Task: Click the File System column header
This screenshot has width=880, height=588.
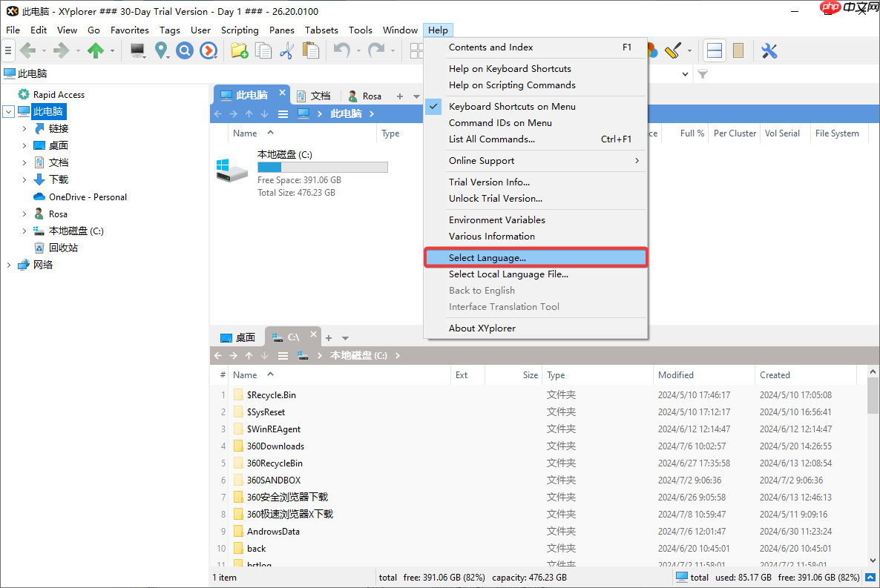Action: pyautogui.click(x=837, y=133)
